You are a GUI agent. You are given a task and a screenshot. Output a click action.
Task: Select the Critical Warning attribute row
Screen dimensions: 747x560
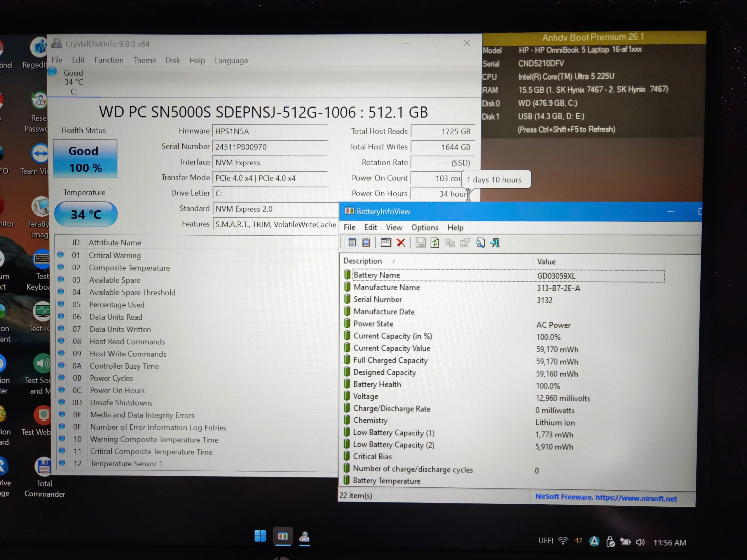click(197, 255)
